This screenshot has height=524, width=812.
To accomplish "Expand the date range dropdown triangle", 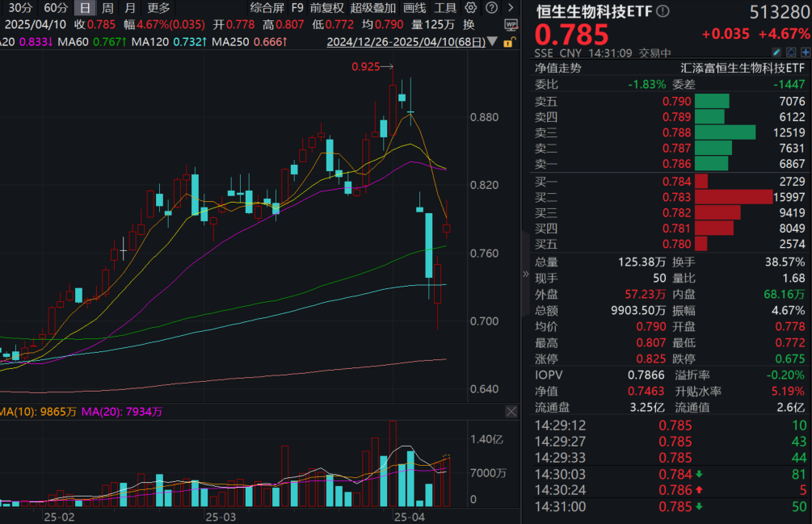I will coord(494,42).
